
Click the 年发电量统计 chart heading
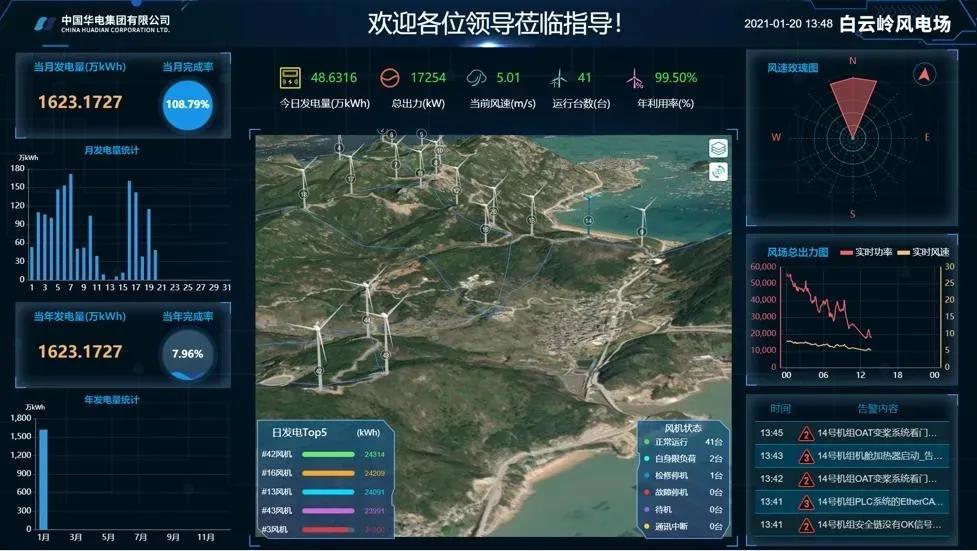pos(112,400)
